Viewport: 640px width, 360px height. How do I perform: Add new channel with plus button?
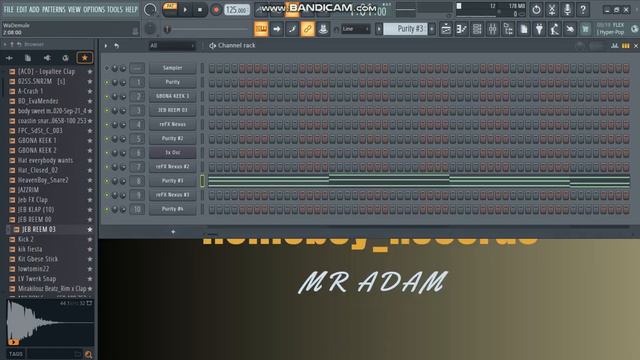(173, 232)
